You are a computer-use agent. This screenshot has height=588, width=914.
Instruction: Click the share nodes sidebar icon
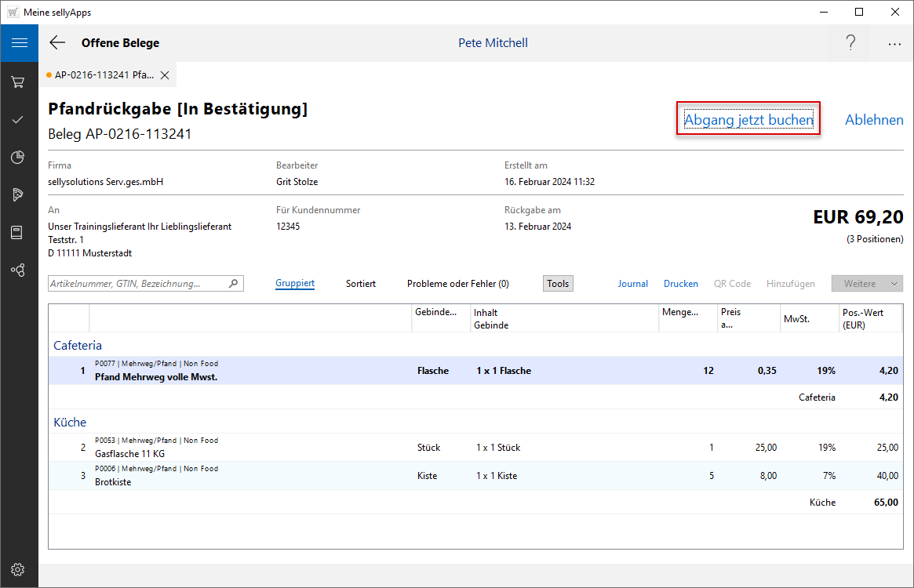(x=19, y=270)
